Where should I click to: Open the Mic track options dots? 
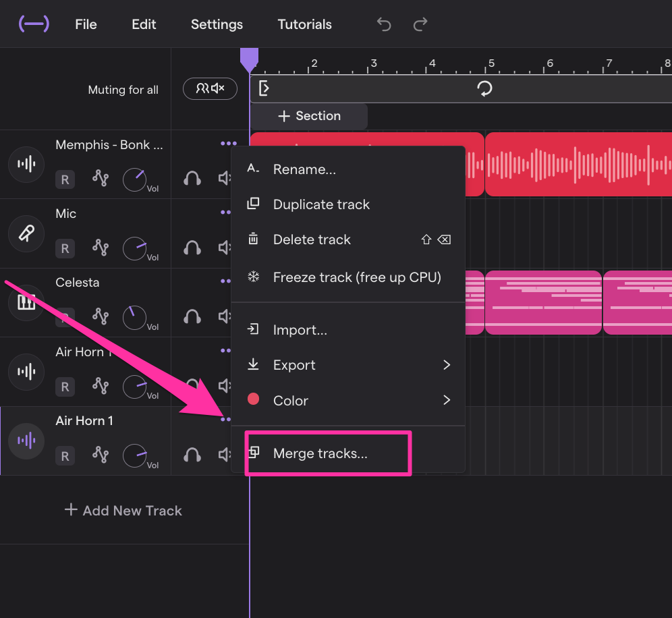click(x=225, y=212)
